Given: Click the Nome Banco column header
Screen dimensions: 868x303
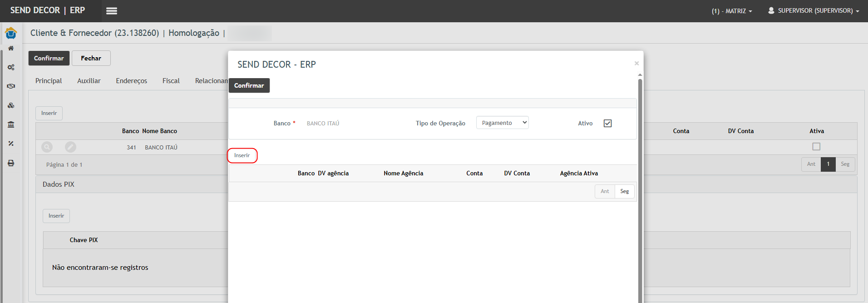Looking at the screenshot, I should tap(159, 131).
